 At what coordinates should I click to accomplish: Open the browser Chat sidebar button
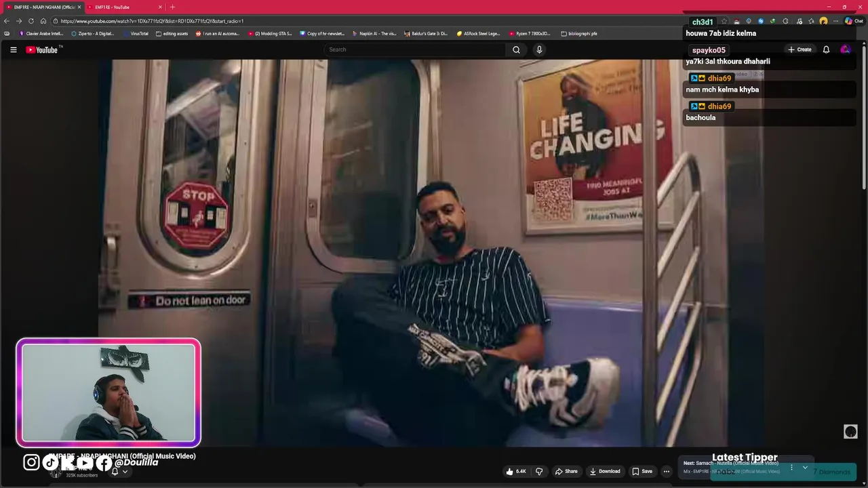coord(854,21)
